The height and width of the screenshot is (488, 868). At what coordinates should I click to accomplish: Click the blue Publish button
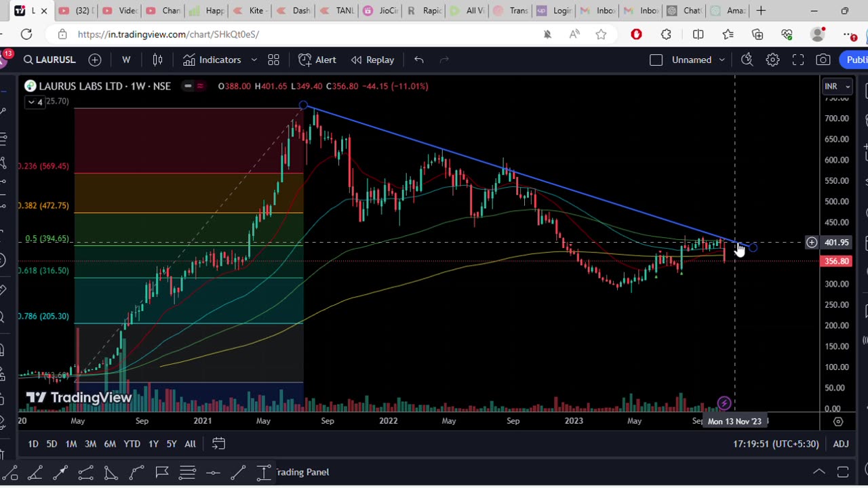(854, 60)
